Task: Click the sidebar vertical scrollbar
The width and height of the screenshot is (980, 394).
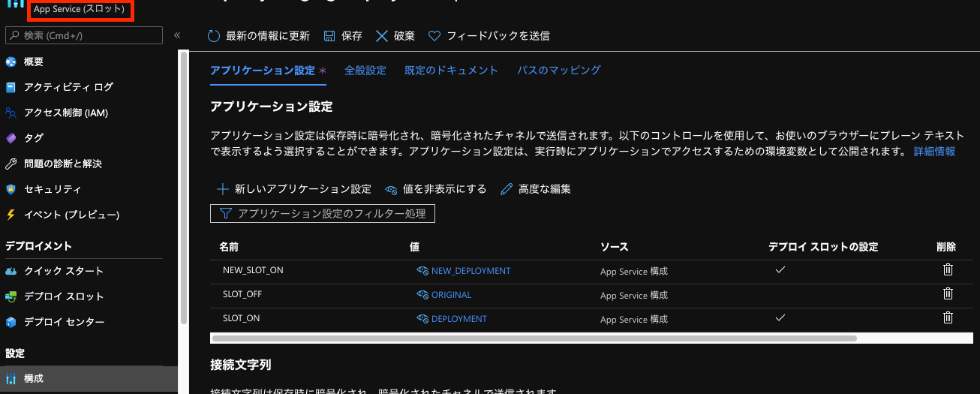Action: pos(184,188)
